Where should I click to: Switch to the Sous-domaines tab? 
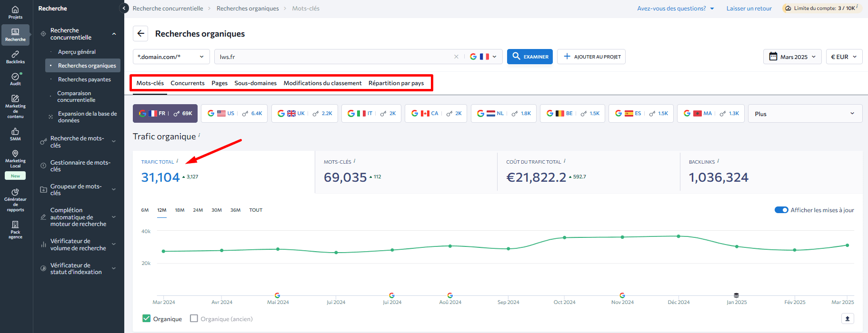(x=255, y=83)
